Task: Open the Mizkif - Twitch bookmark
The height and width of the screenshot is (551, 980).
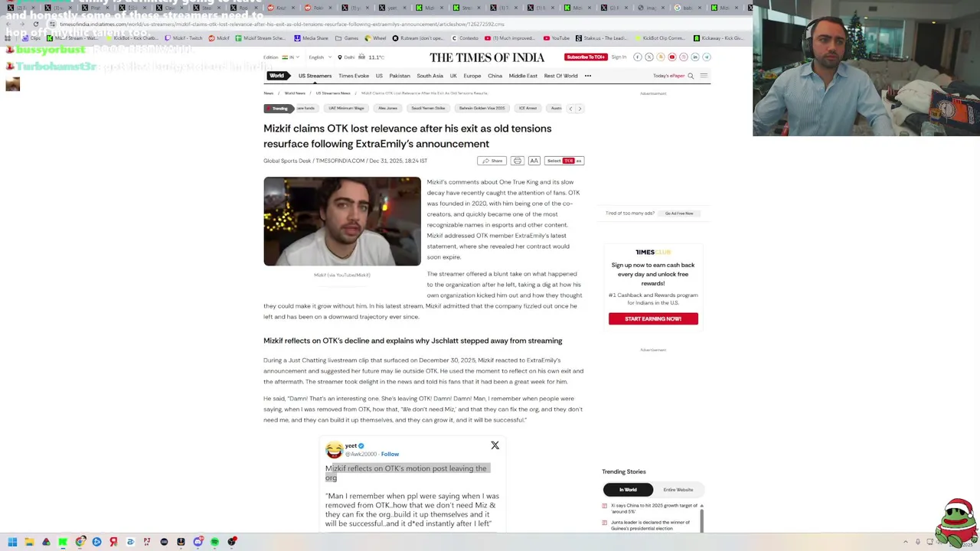Action: click(184, 38)
